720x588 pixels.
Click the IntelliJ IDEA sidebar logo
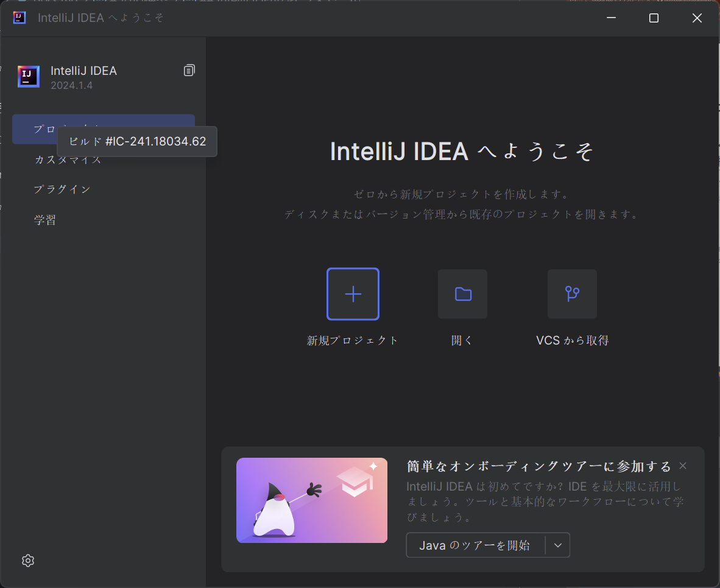click(28, 76)
